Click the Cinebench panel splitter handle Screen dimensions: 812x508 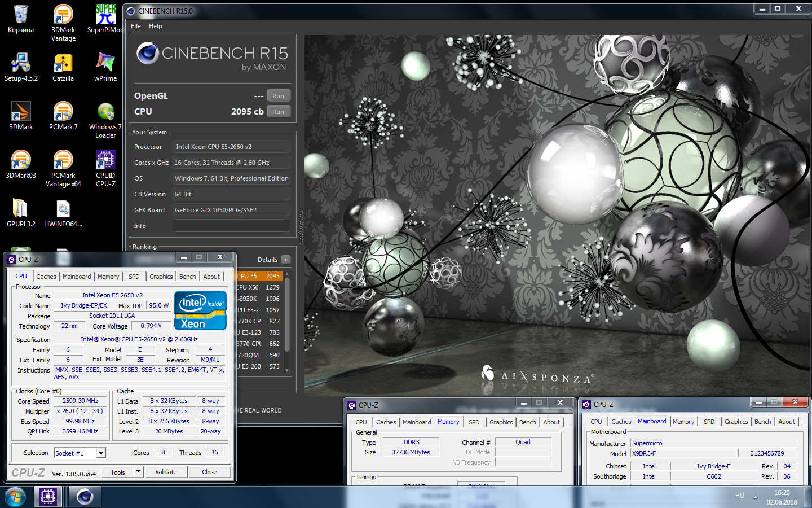click(x=301, y=227)
